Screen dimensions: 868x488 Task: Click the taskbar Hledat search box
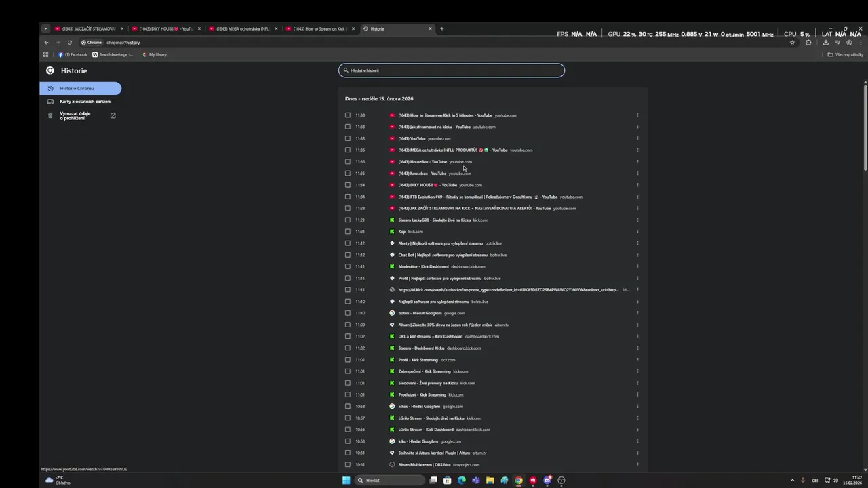coord(389,480)
